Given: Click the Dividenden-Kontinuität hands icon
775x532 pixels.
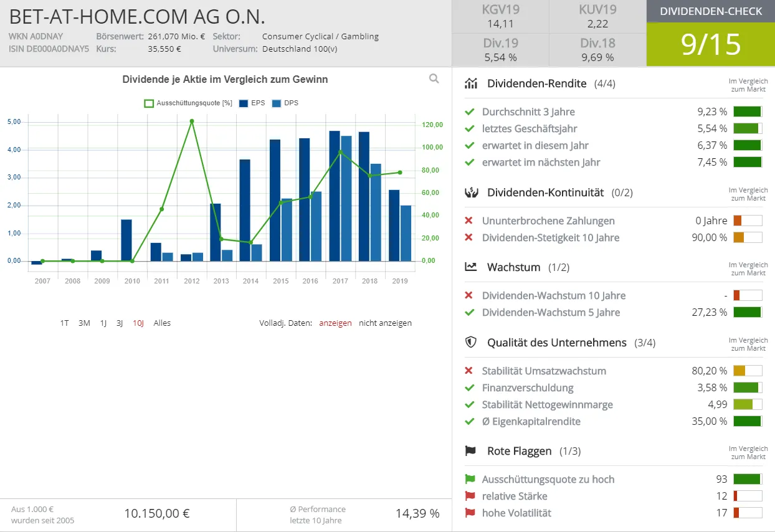Looking at the screenshot, I should 471,192.
